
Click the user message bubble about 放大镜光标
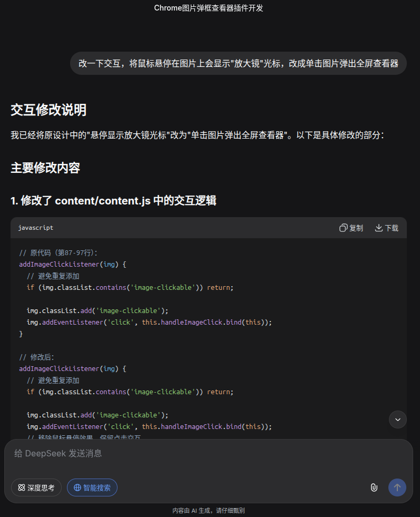238,63
